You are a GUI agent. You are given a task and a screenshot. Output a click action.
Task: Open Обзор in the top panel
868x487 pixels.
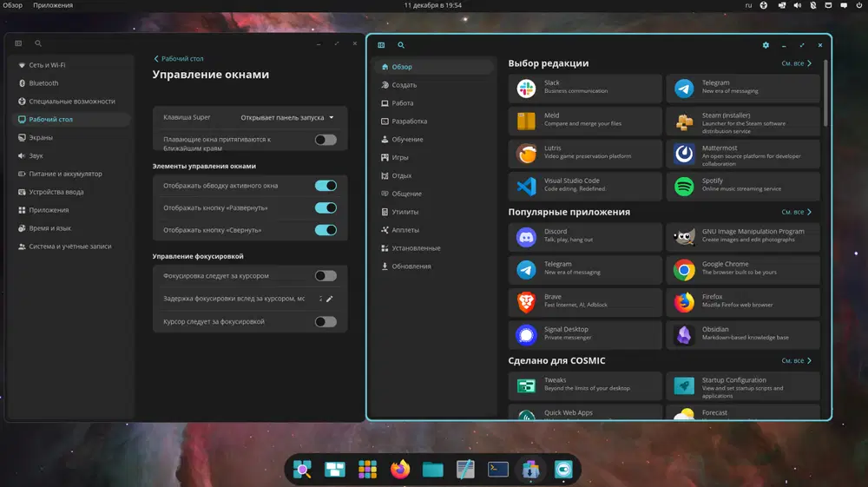[13, 5]
